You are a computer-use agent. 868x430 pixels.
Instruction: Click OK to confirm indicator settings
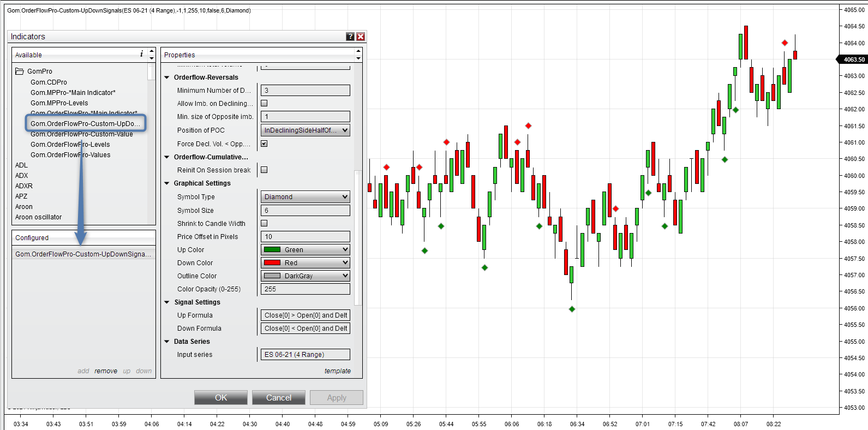pos(221,398)
